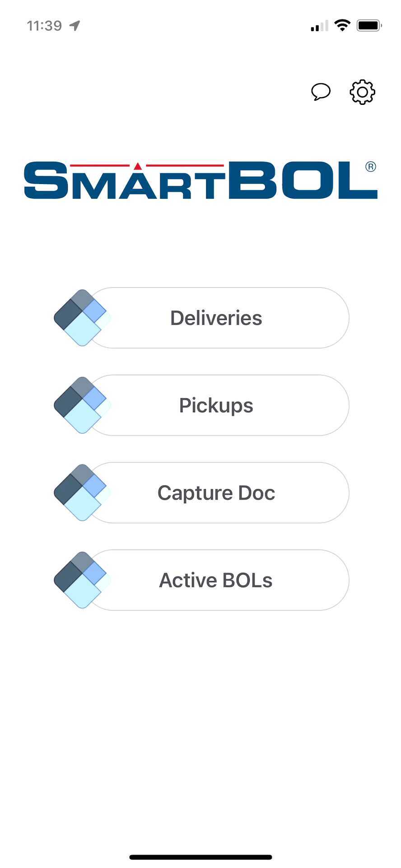
Task: Tap the clock showing 11:39
Action: (x=43, y=25)
